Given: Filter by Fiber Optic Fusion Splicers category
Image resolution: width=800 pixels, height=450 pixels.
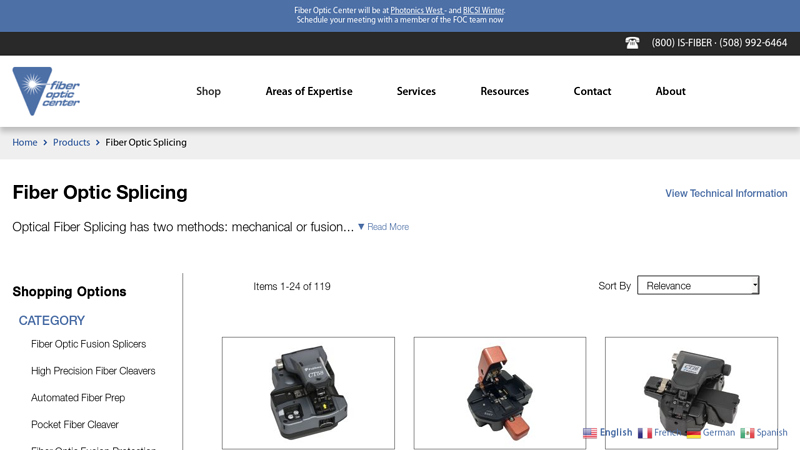Looking at the screenshot, I should point(88,344).
